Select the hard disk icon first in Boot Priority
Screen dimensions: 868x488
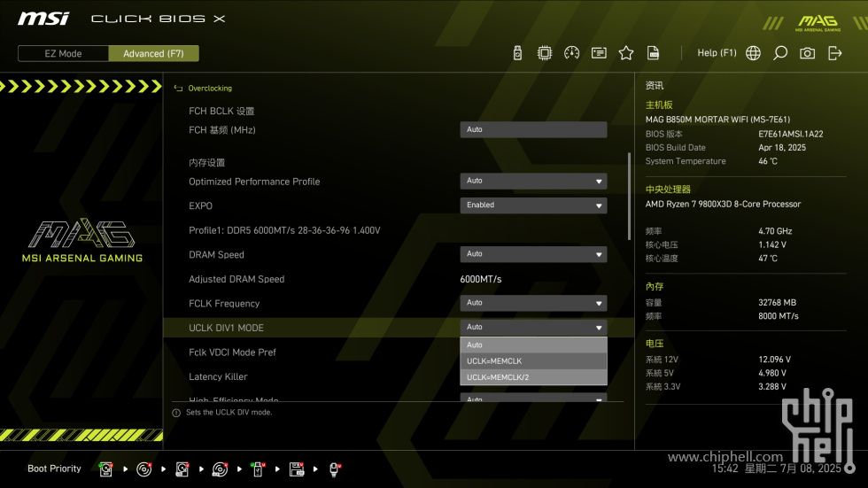point(105,469)
